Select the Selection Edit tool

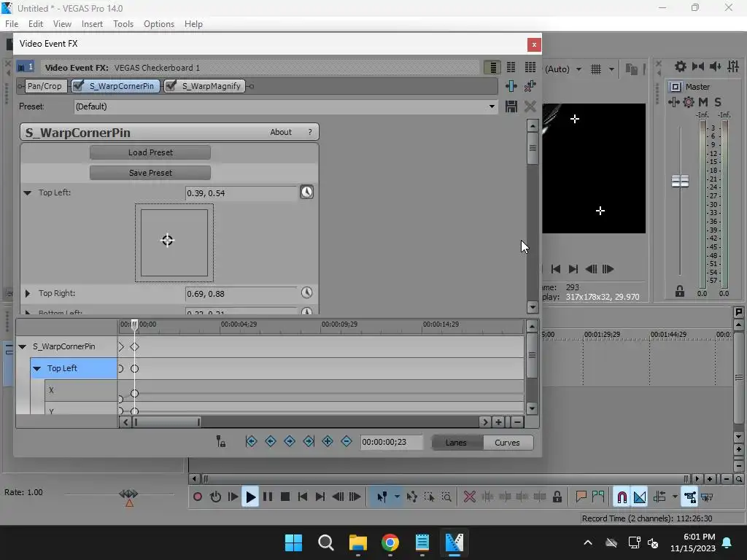pyautogui.click(x=429, y=497)
